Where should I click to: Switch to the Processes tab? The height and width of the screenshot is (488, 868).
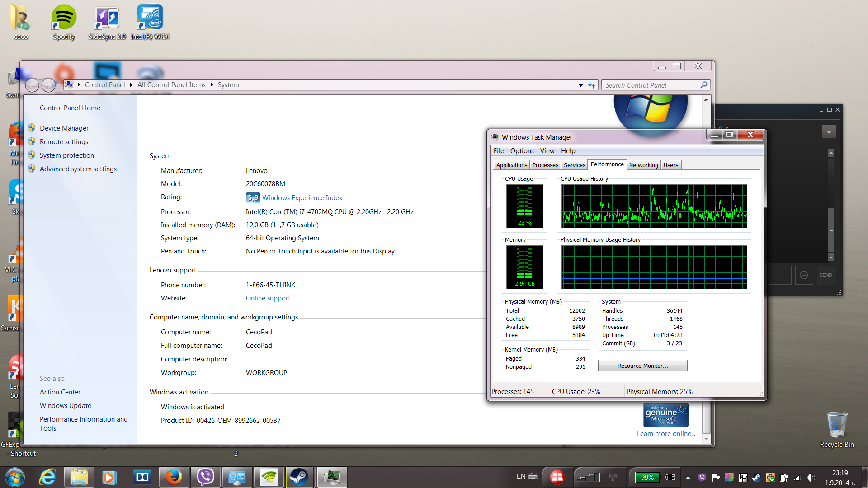click(x=545, y=165)
